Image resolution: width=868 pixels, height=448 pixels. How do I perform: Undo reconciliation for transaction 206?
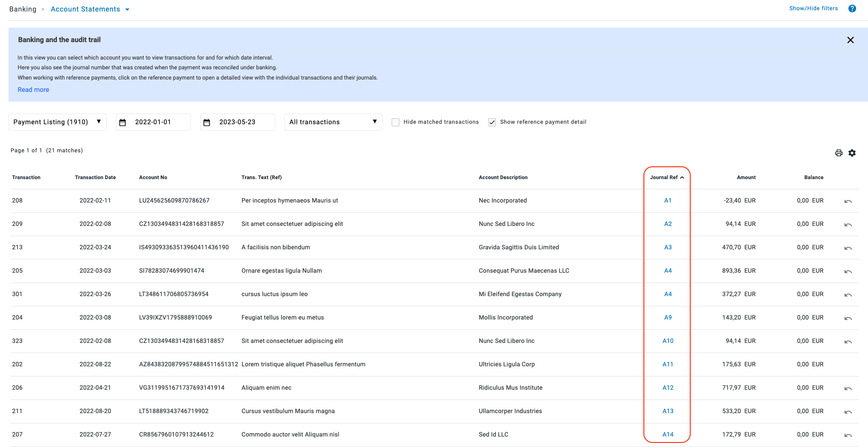(848, 388)
